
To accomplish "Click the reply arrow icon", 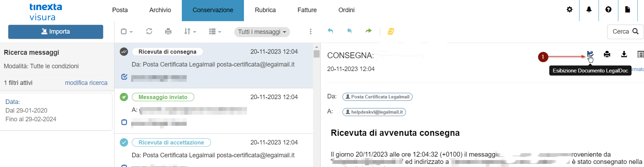I will (330, 31).
